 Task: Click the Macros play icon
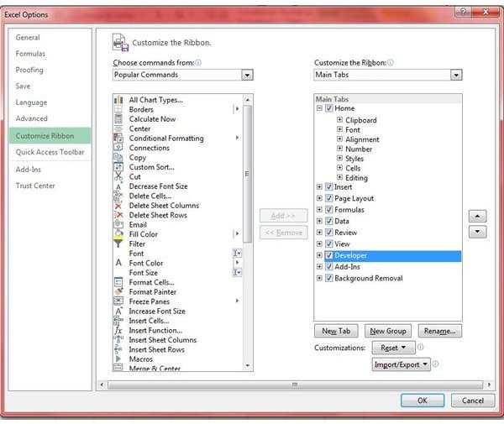point(118,359)
